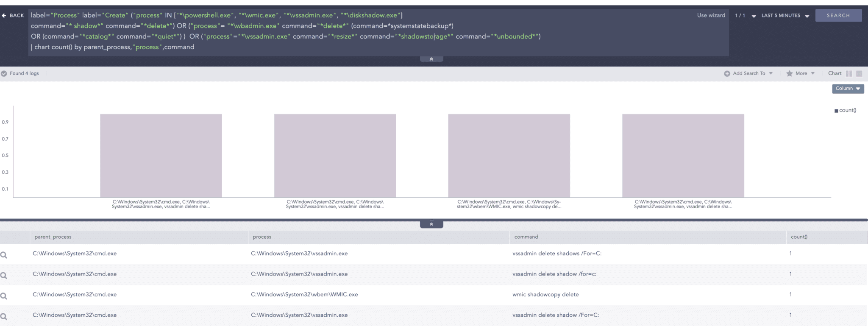Click the plus icon next to Add Search To
The width and height of the screenshot is (868, 329).
pyautogui.click(x=727, y=74)
